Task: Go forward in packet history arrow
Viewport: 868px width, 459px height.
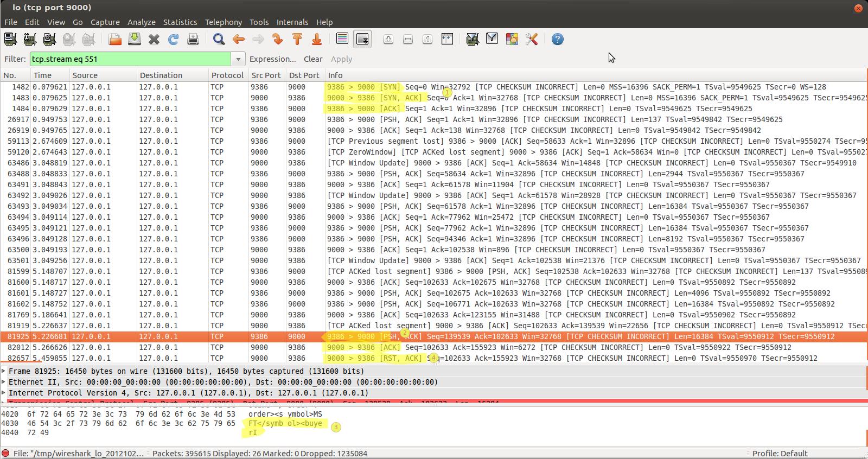Action: point(258,39)
